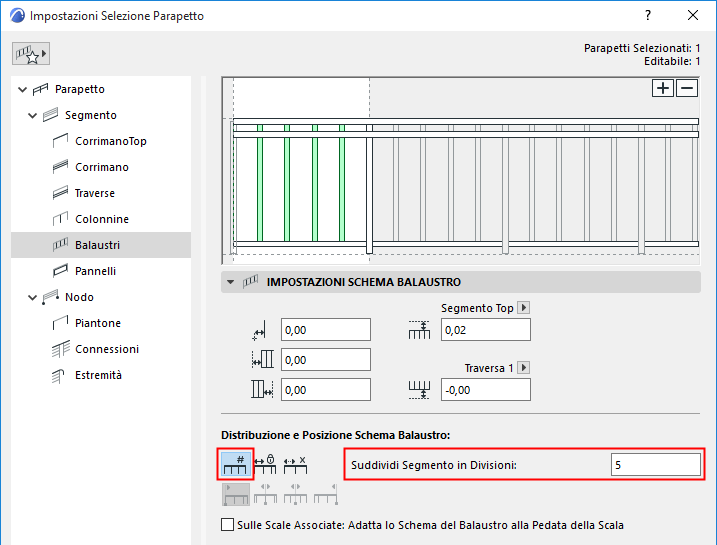Zoom in the railing preview with plus
Screen dimensions: 717x545
coord(663,88)
